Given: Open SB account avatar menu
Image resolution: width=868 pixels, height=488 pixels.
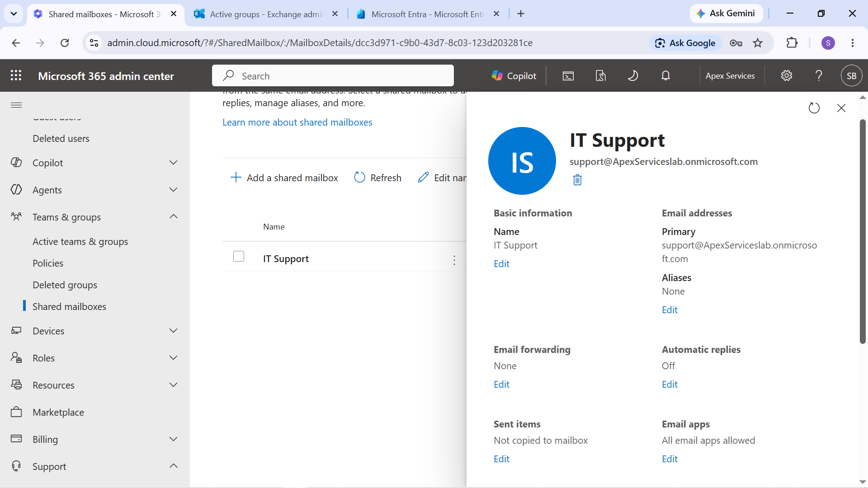Looking at the screenshot, I should (x=852, y=76).
